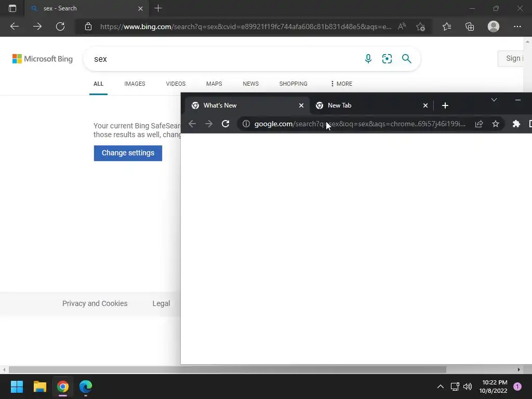This screenshot has height=399, width=532.
Task: Open Windows Start menu
Action: (x=17, y=387)
